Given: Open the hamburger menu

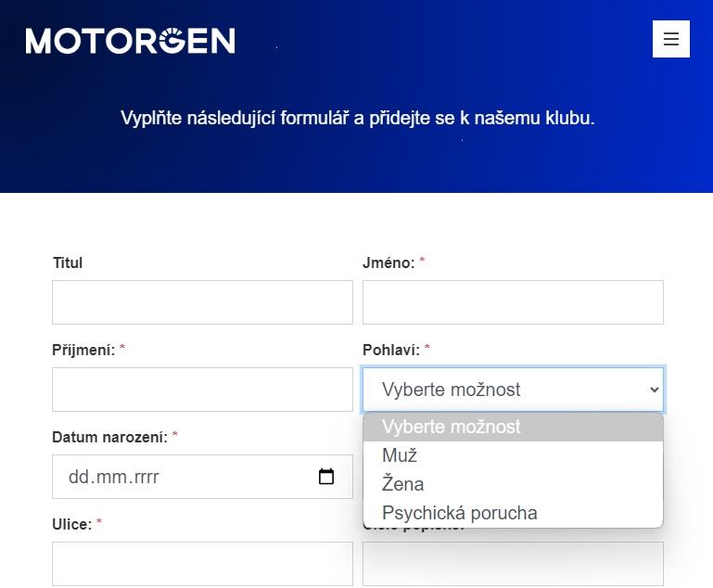Looking at the screenshot, I should click(x=671, y=39).
